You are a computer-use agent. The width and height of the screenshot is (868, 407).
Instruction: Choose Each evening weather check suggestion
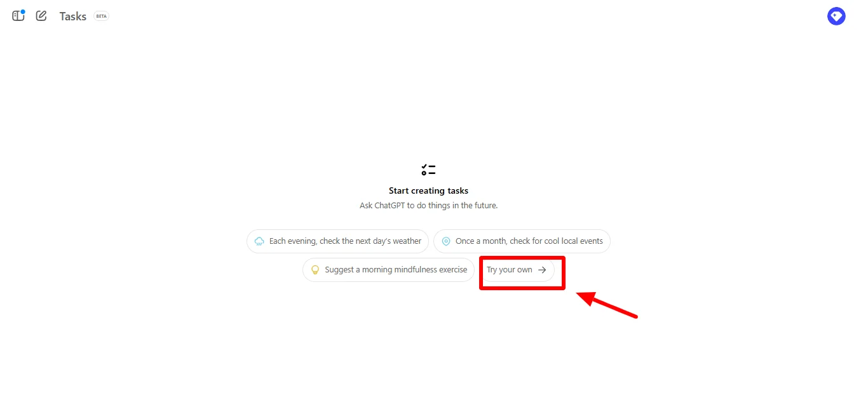tap(337, 241)
